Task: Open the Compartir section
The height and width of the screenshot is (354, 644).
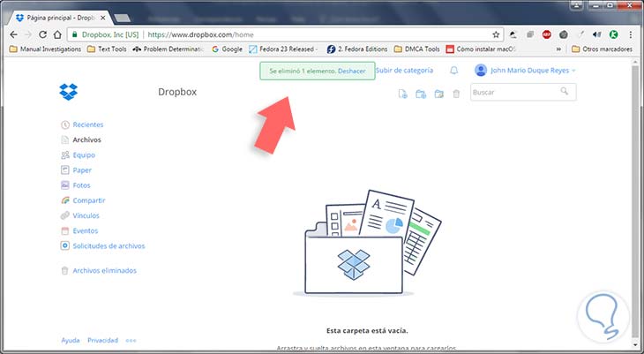Action: [89, 200]
